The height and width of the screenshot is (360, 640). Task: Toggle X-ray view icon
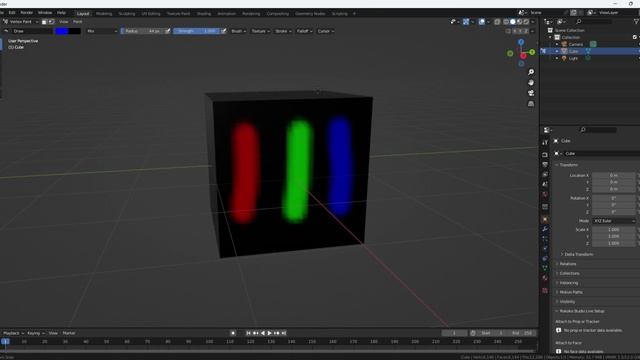[x=497, y=22]
